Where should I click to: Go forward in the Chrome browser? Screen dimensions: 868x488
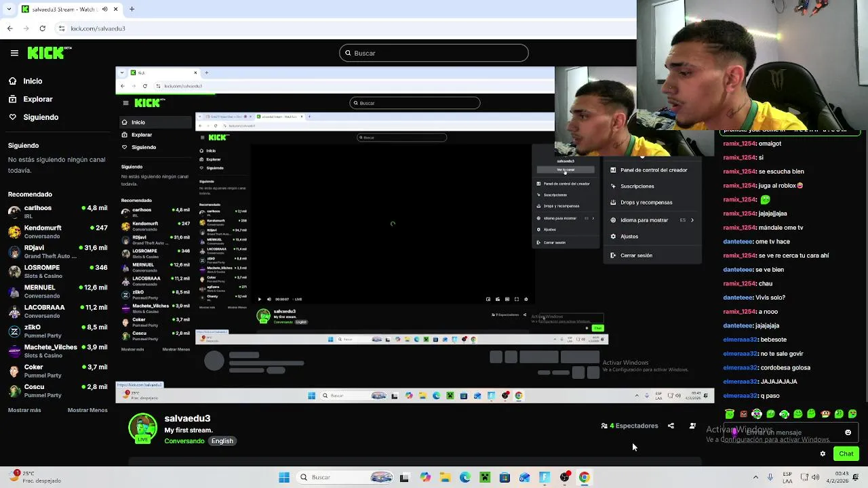(x=26, y=28)
